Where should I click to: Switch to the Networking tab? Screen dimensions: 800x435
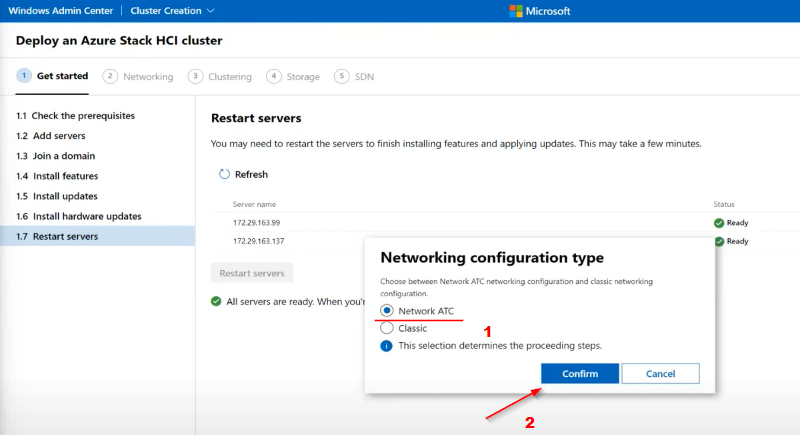138,76
